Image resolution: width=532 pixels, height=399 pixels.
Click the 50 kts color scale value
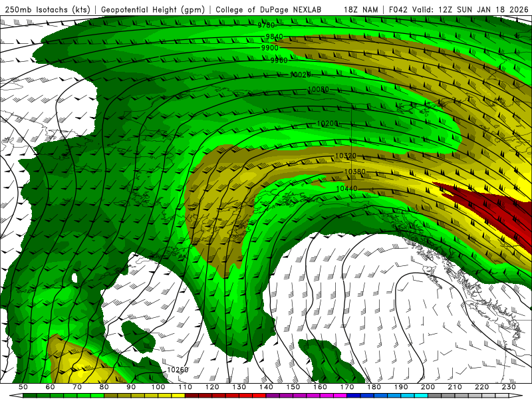coord(23,387)
